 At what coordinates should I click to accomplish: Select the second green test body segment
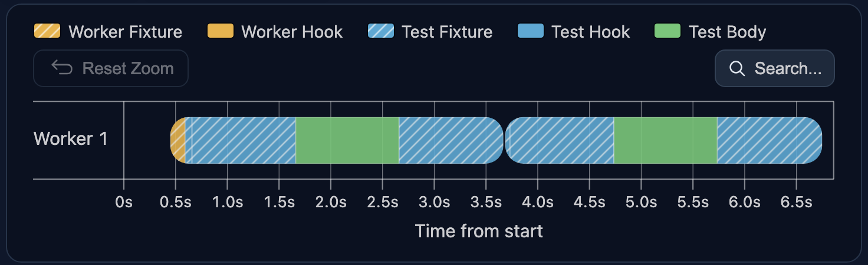pos(666,140)
